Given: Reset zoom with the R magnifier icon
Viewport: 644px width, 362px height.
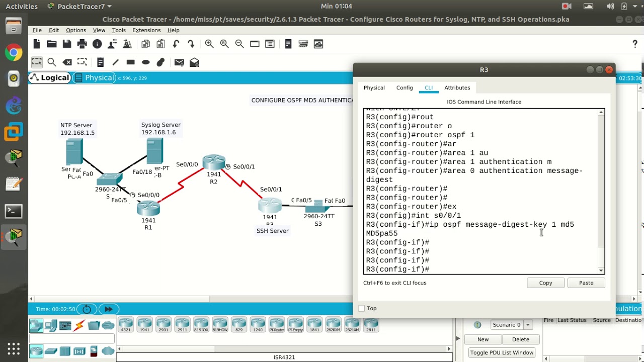Looking at the screenshot, I should pyautogui.click(x=224, y=44).
